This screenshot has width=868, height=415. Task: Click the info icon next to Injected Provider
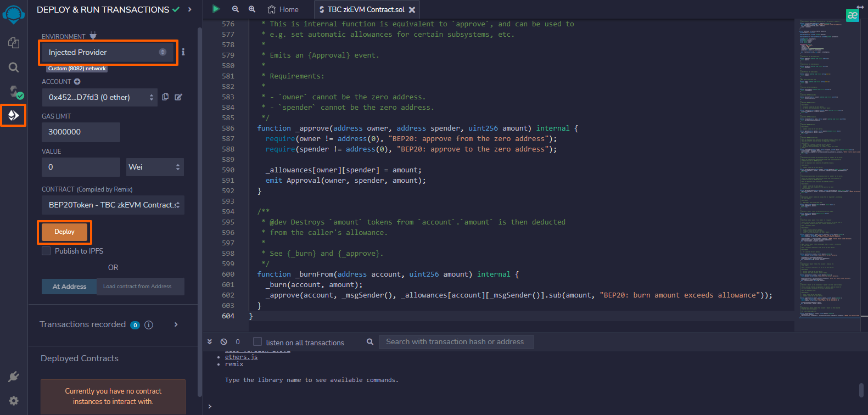click(183, 52)
